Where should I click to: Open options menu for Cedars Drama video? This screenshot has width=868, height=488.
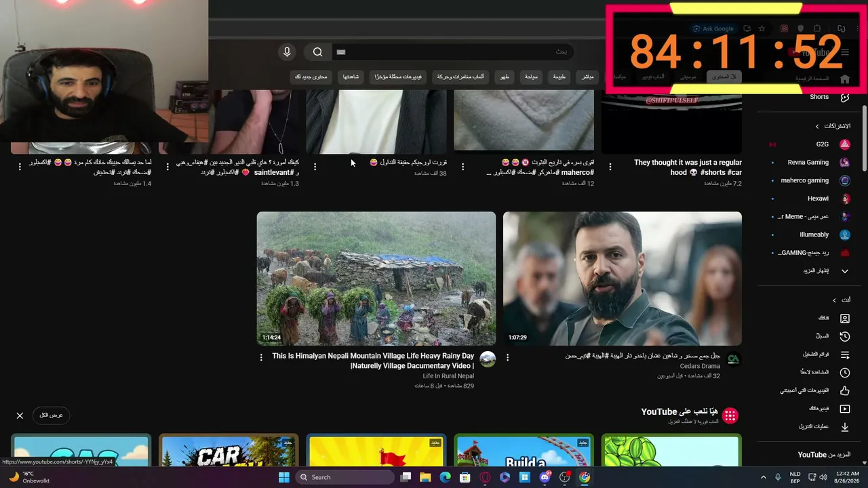(507, 357)
